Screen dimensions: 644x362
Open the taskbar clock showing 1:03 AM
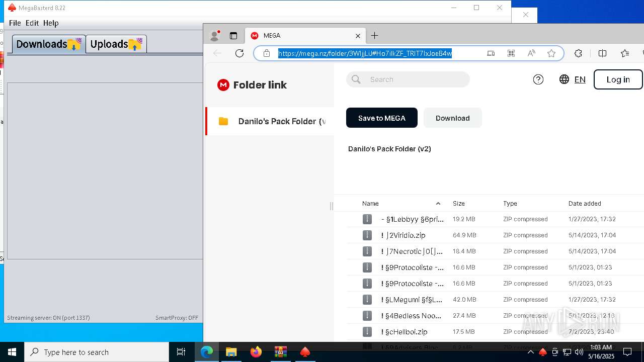[x=601, y=352]
